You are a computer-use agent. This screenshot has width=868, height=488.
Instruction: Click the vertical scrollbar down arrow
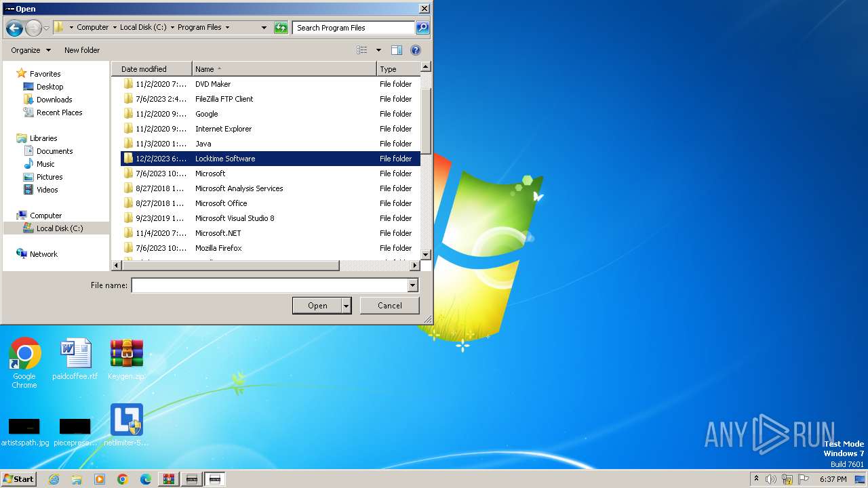point(426,255)
